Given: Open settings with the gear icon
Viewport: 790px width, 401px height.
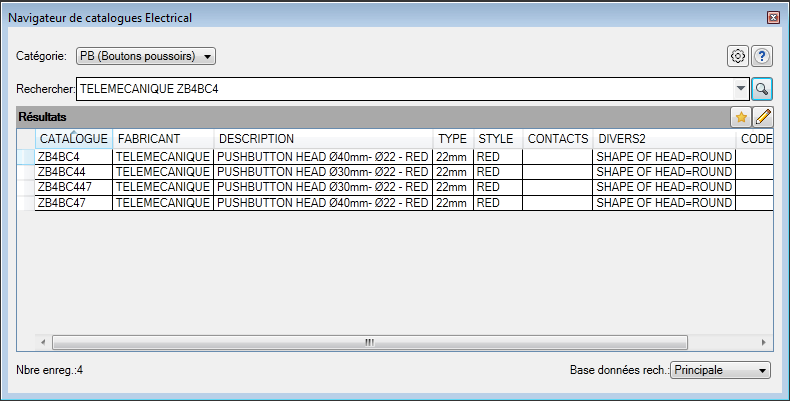Looking at the screenshot, I should pyautogui.click(x=738, y=56).
